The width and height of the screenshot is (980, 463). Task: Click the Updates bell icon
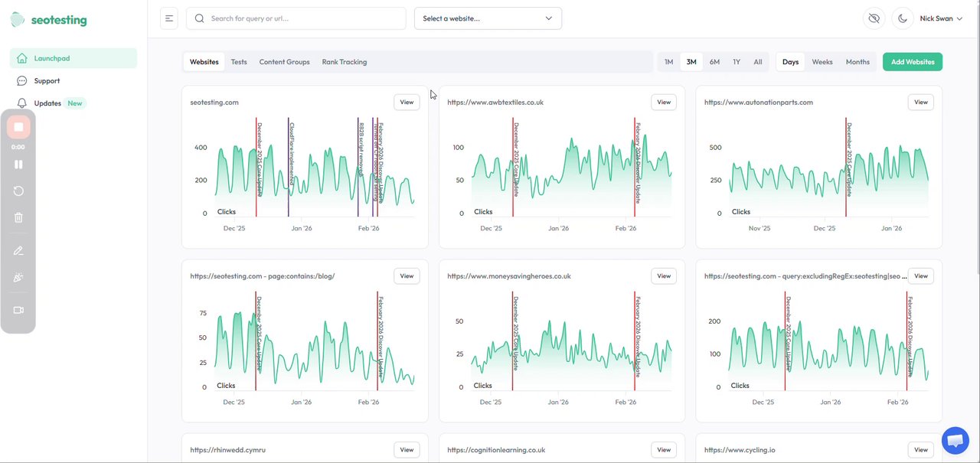(x=21, y=103)
